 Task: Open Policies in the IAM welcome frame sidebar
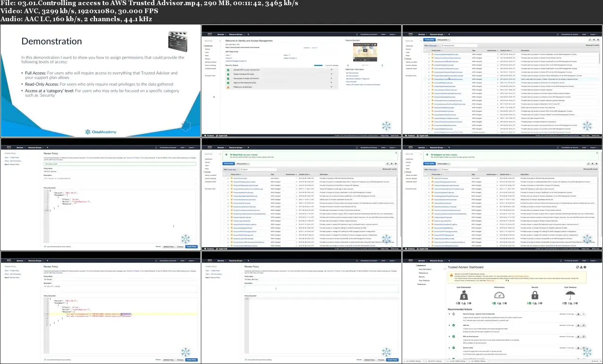(207, 58)
